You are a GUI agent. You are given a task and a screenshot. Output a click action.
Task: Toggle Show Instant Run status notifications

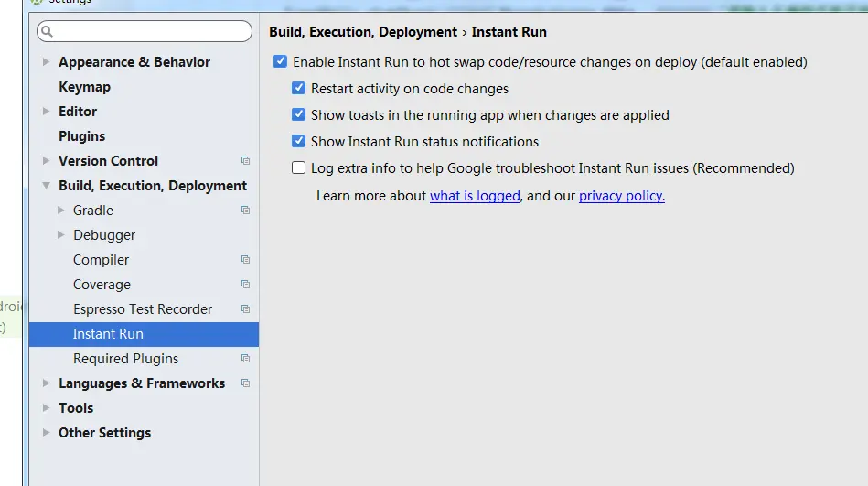(298, 142)
